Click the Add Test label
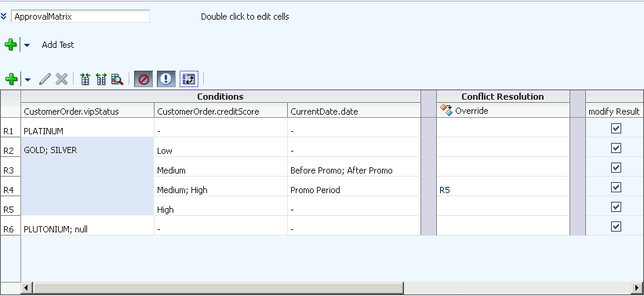This screenshot has width=644, height=296. click(x=58, y=45)
